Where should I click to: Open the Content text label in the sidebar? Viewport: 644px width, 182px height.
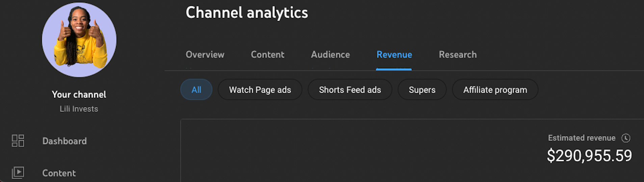(59, 173)
